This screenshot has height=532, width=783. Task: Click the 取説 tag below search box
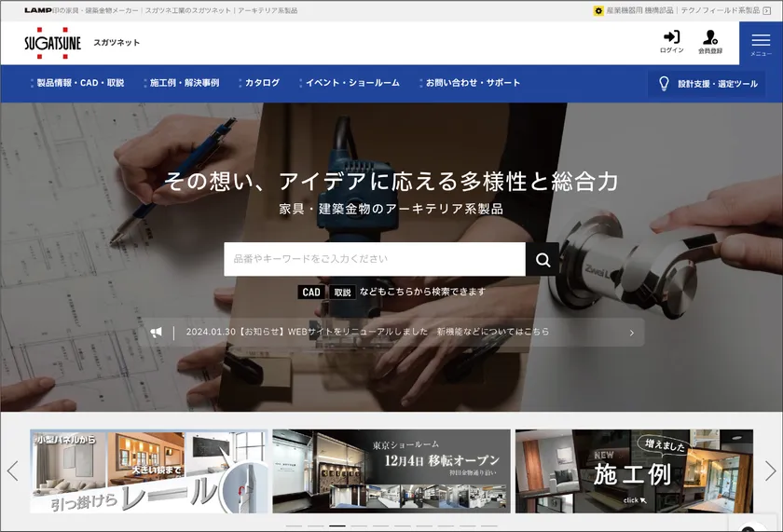(343, 293)
